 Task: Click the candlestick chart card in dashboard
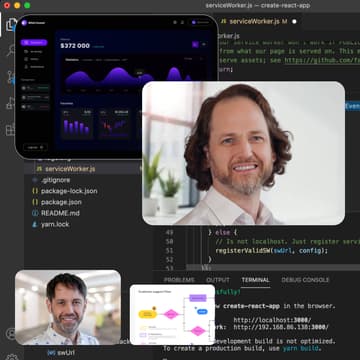114,124
